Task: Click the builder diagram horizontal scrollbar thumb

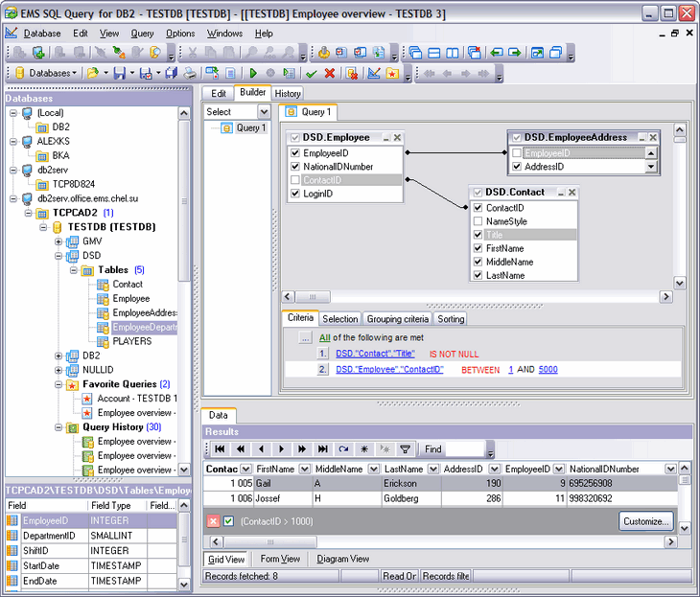Action: click(313, 297)
